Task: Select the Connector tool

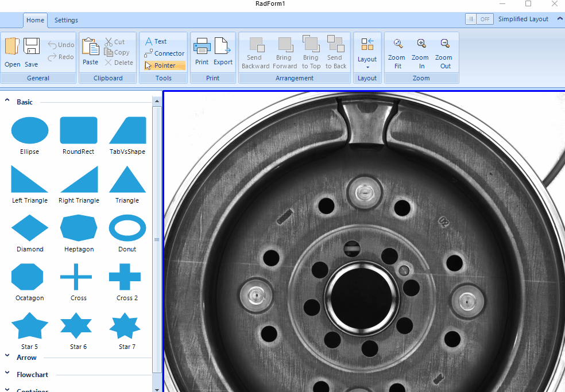Action: click(x=164, y=53)
